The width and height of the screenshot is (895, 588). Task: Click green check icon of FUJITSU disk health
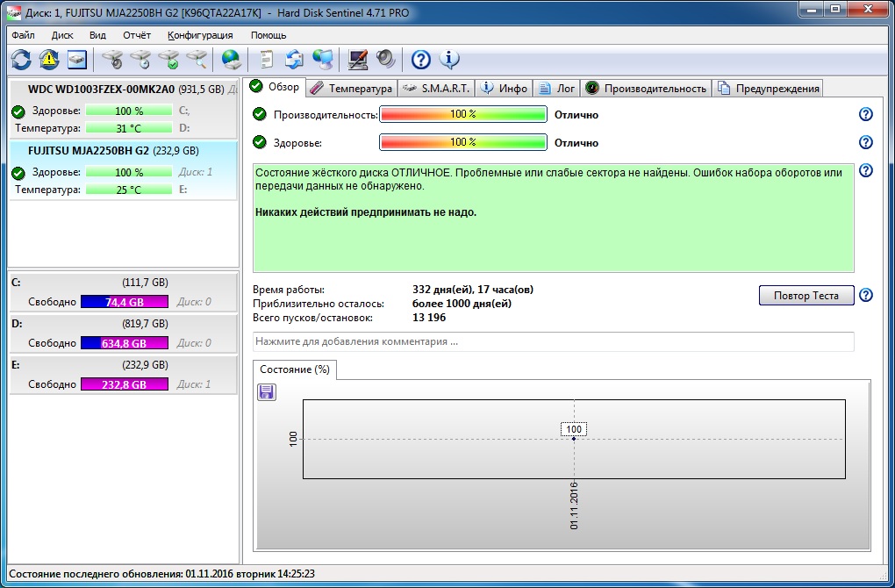(x=18, y=172)
